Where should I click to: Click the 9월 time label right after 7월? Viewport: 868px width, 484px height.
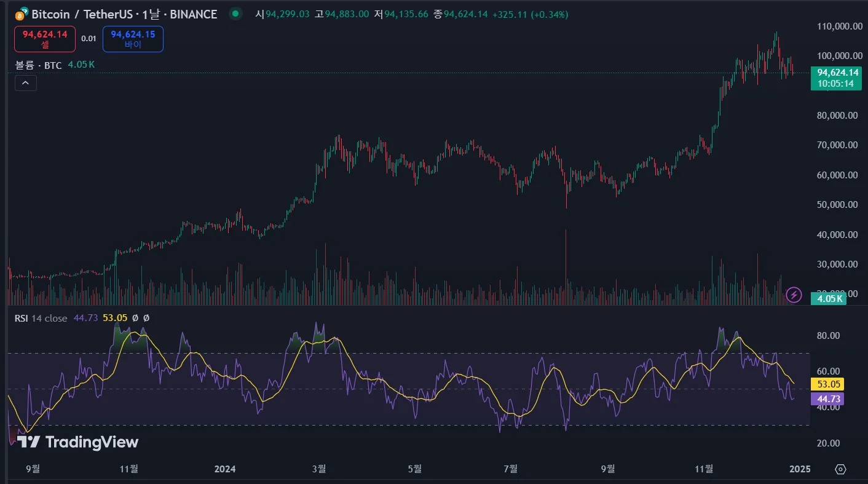pos(607,469)
